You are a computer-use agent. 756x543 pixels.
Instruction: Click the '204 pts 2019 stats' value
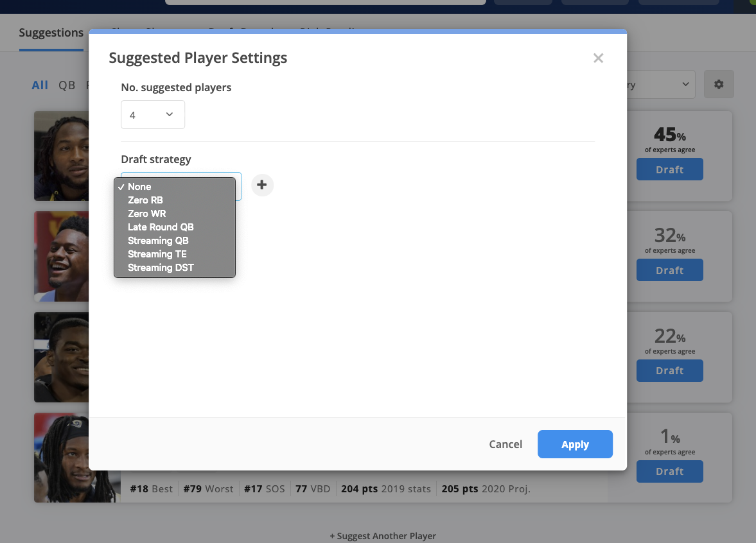point(386,489)
